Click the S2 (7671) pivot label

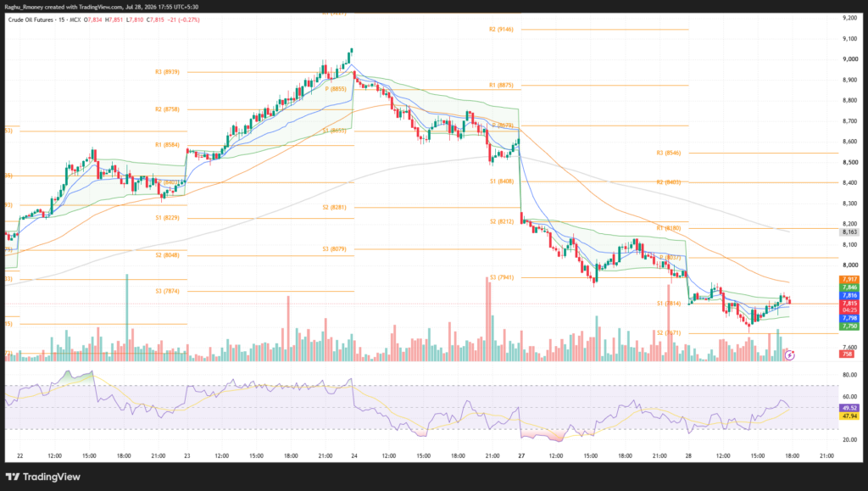(x=669, y=333)
